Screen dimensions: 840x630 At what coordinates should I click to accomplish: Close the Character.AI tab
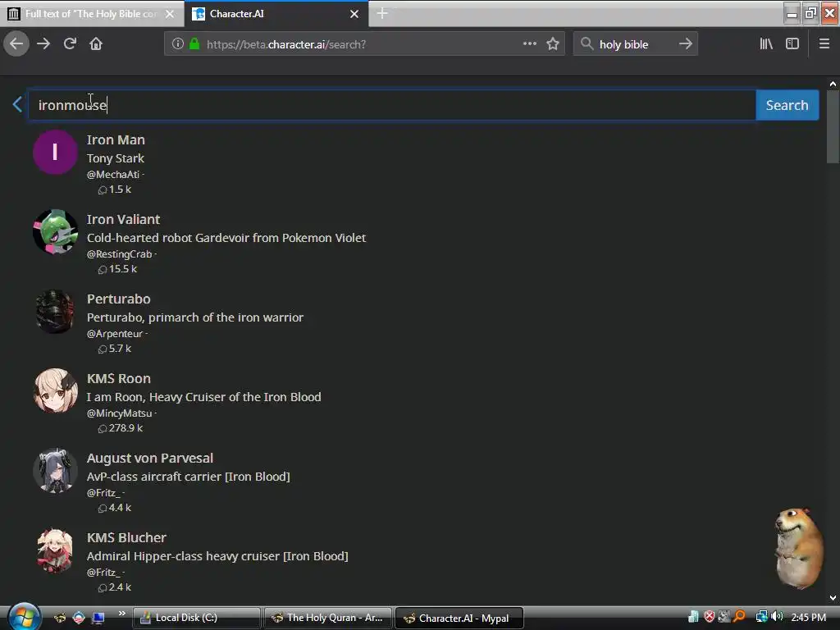pos(354,14)
